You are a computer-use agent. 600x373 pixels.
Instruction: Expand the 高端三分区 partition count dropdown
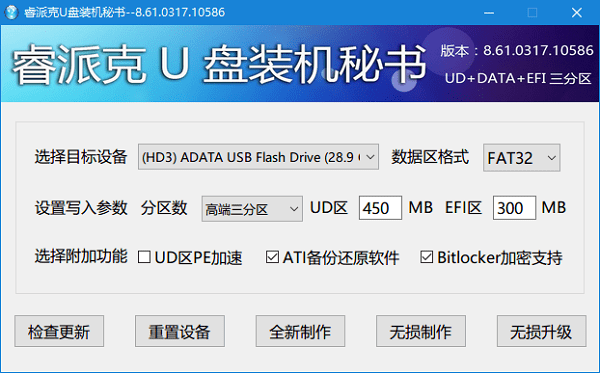point(252,209)
